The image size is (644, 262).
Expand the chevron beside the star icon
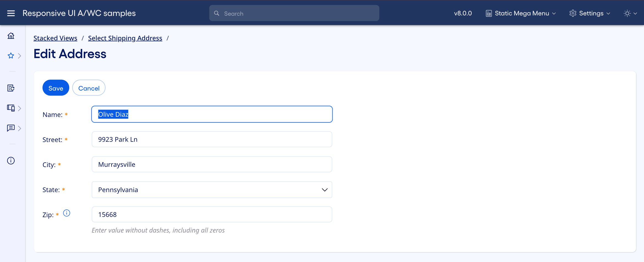[20, 56]
